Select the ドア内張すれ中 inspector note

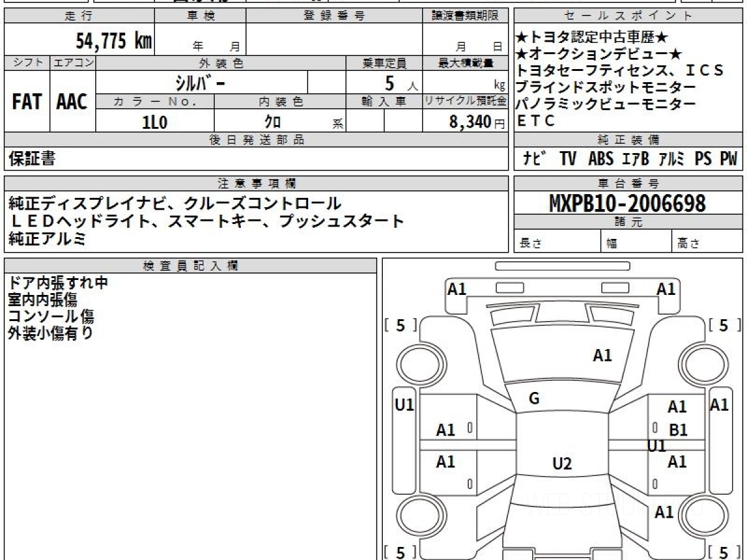click(59, 283)
